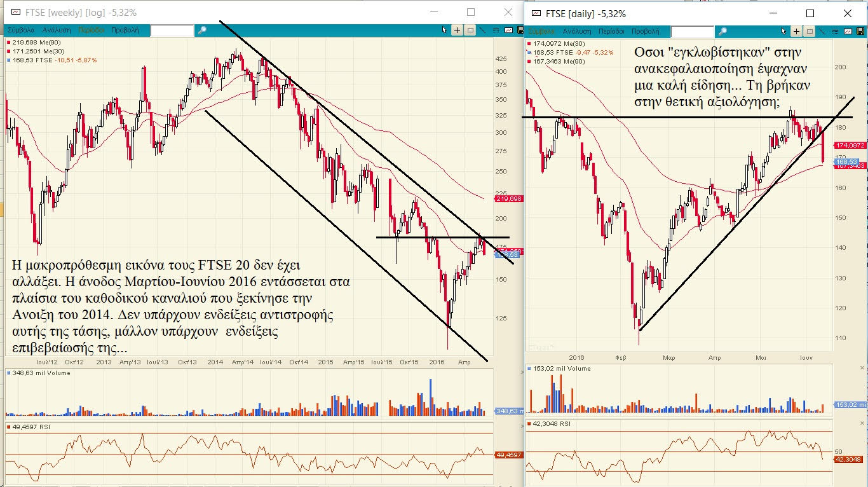Click the symbol search field in daily chart
This screenshot has height=487, width=868.
(x=692, y=31)
